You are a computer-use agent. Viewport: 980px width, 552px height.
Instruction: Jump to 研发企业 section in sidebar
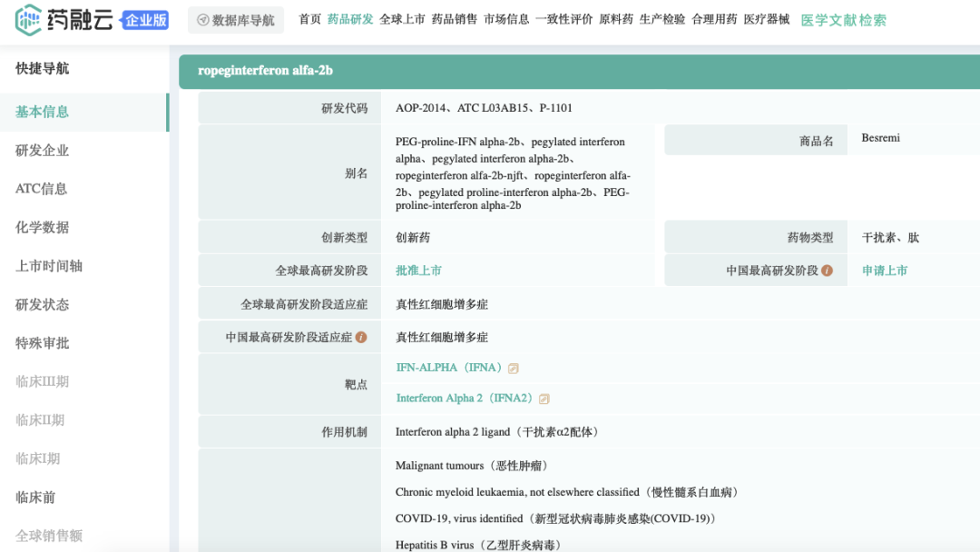42,151
